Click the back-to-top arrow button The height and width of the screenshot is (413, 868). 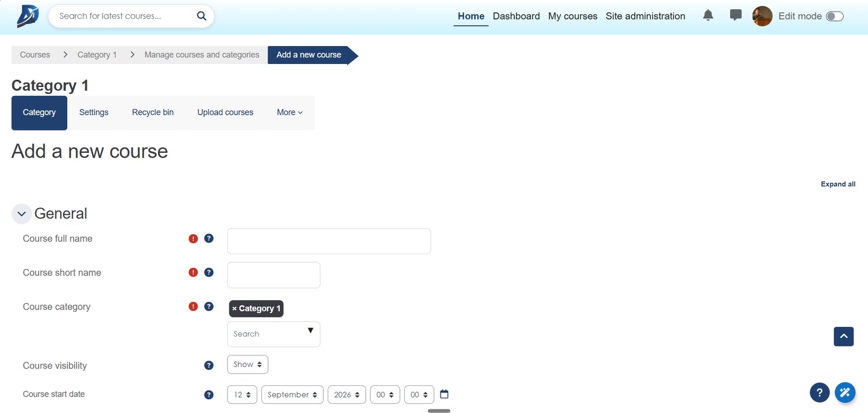coord(844,337)
